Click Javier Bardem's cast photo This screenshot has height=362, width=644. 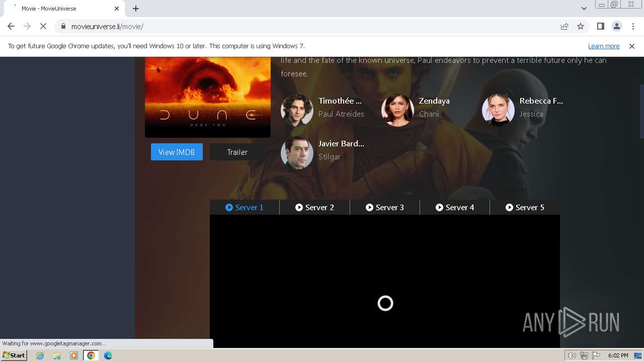tap(297, 153)
